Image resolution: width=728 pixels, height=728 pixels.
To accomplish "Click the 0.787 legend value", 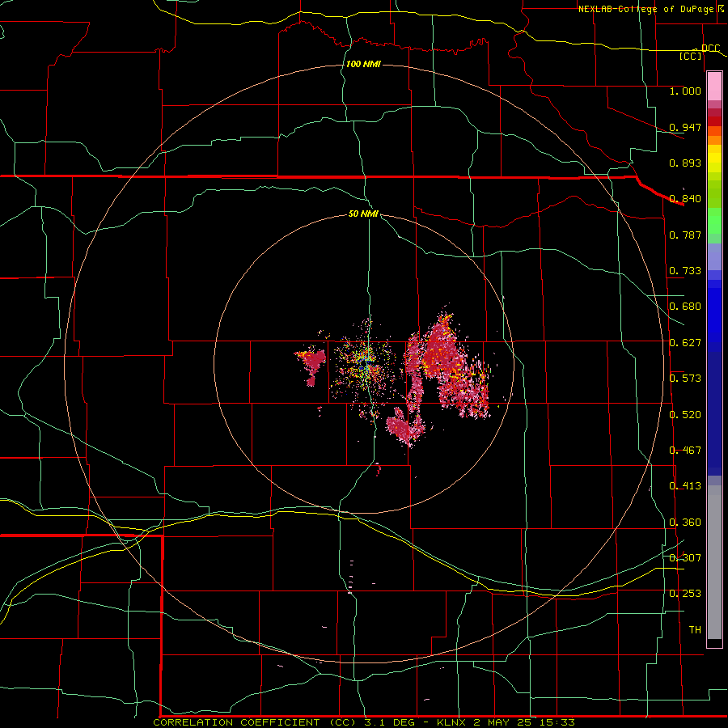I will tap(685, 235).
